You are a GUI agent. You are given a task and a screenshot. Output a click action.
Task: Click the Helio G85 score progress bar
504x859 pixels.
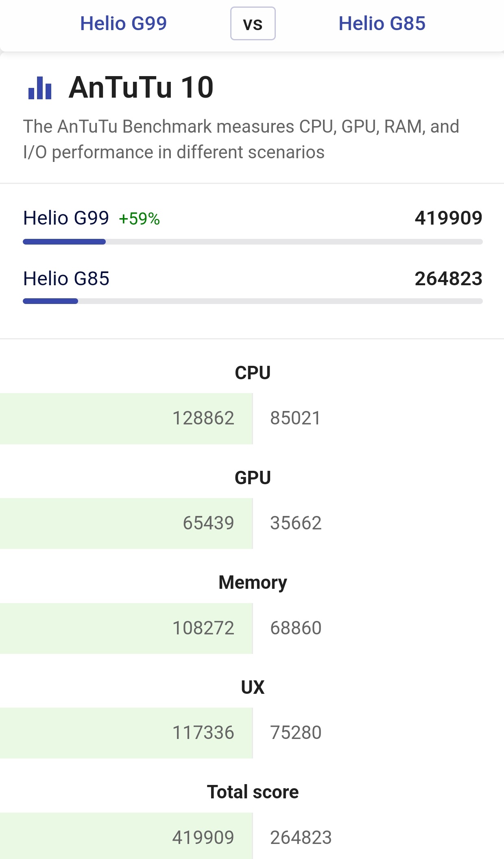click(252, 301)
